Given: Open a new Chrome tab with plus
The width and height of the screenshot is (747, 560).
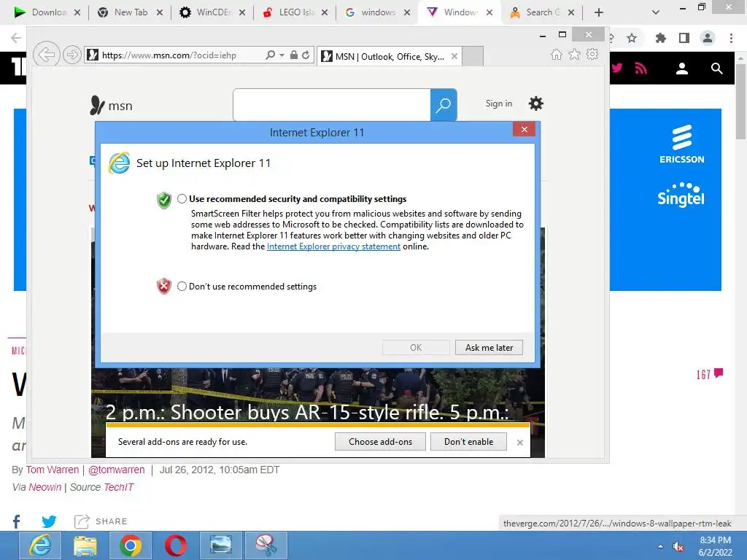Looking at the screenshot, I should (599, 12).
